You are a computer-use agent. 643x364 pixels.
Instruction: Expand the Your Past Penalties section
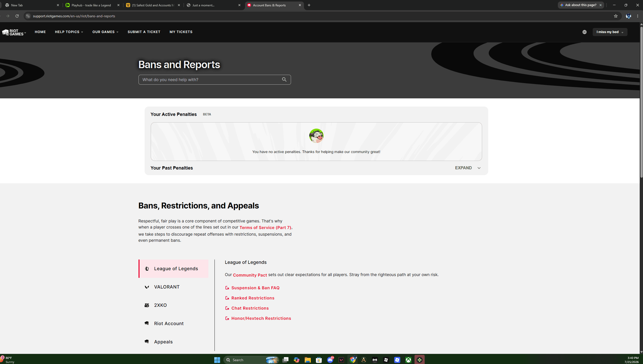[x=468, y=168]
